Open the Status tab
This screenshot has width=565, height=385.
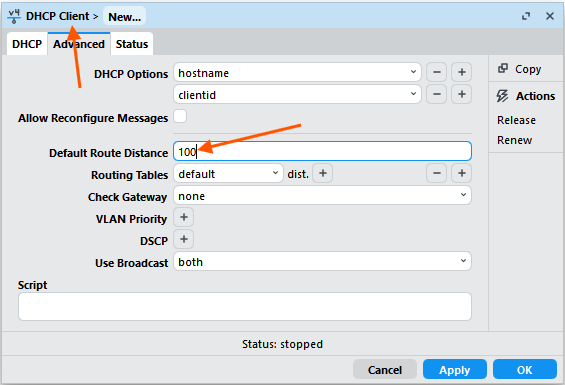click(132, 44)
